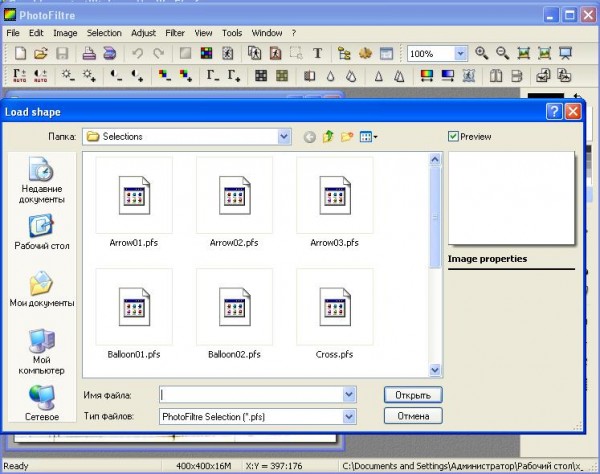Expand the file name dropdown arrow
This screenshot has height=474, width=600.
pyautogui.click(x=349, y=394)
